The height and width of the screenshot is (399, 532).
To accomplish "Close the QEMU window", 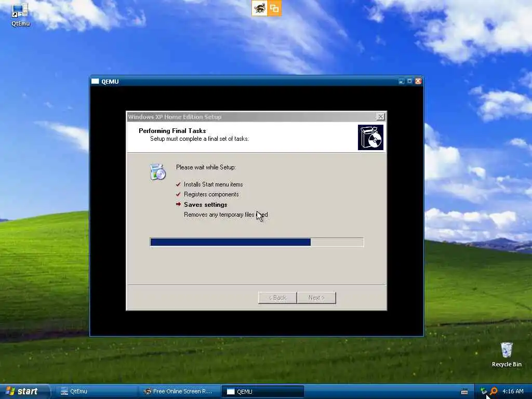I will [x=418, y=82].
